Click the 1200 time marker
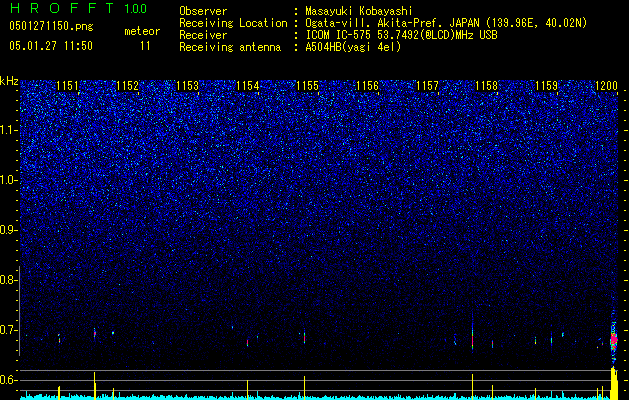This screenshot has width=629, height=400. [x=606, y=86]
